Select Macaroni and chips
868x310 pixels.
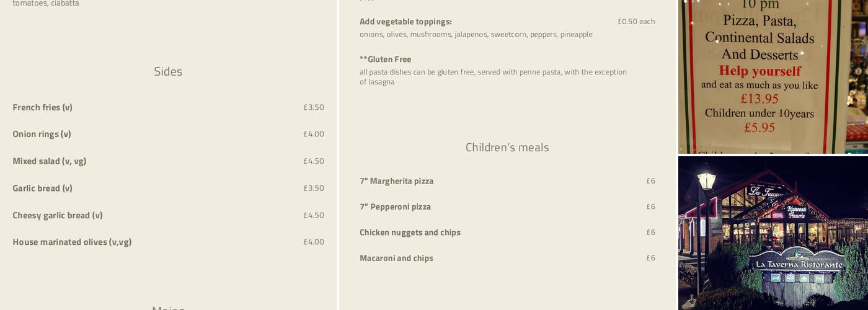(396, 258)
